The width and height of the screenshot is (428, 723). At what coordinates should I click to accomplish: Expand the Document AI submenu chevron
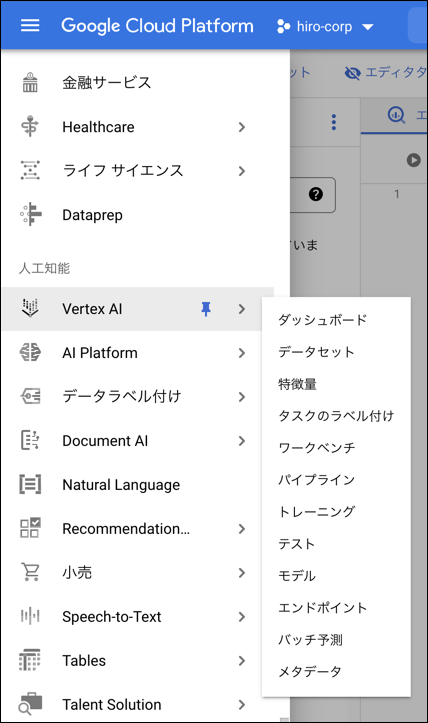[242, 441]
